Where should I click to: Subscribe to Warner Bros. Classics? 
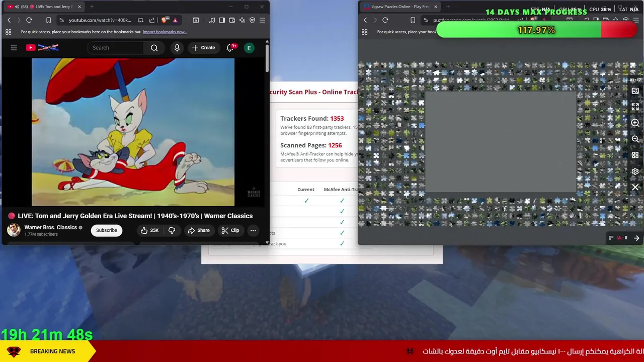coord(107,230)
